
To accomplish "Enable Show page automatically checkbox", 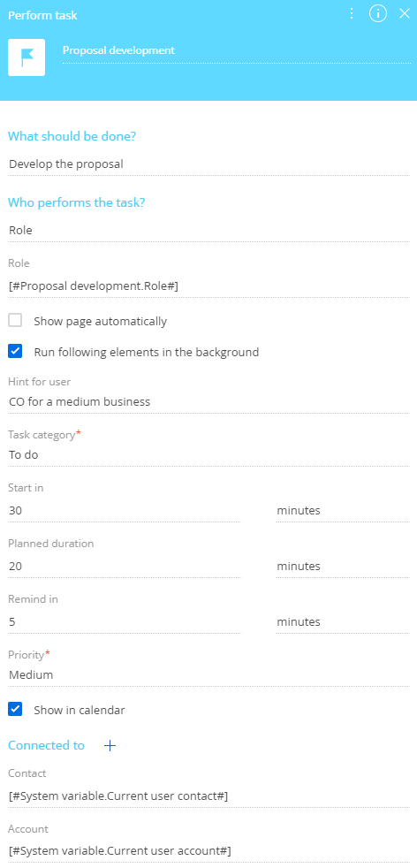I will point(15,321).
